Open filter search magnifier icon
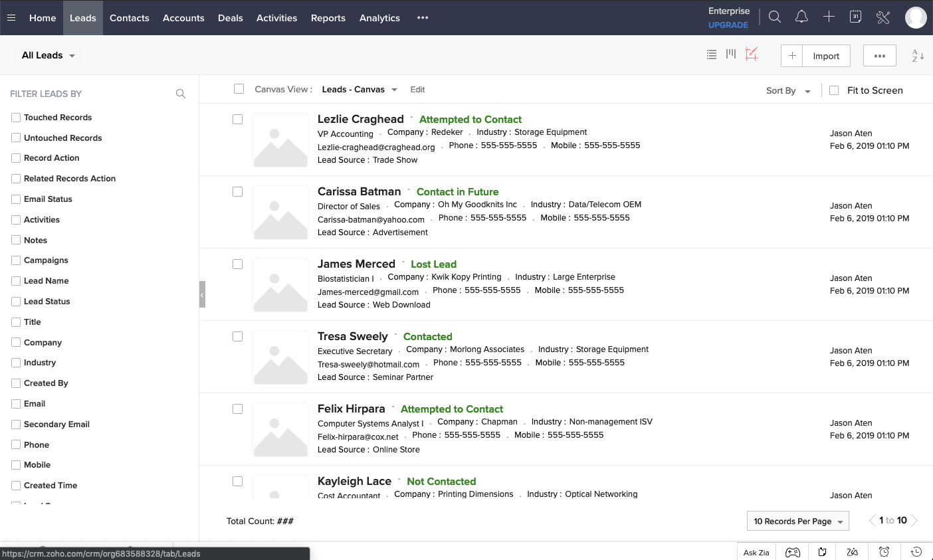 180,94
